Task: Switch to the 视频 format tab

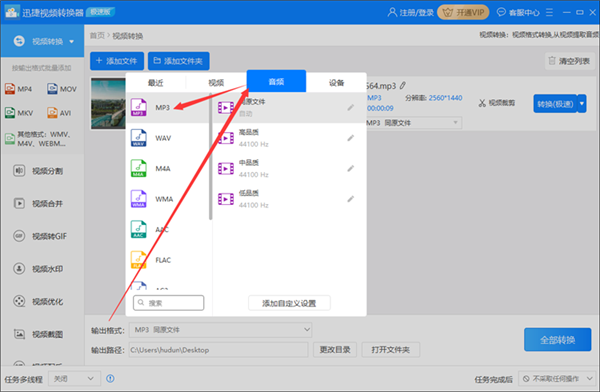Action: pos(216,82)
